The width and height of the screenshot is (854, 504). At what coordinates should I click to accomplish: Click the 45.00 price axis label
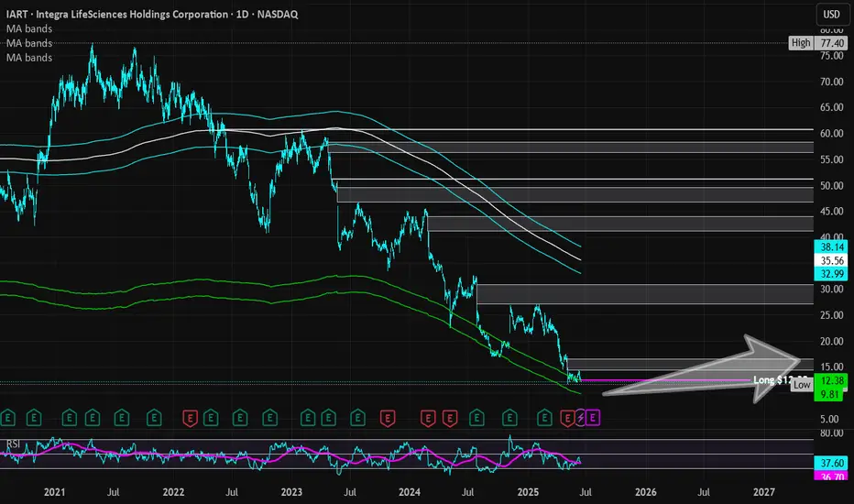point(832,212)
